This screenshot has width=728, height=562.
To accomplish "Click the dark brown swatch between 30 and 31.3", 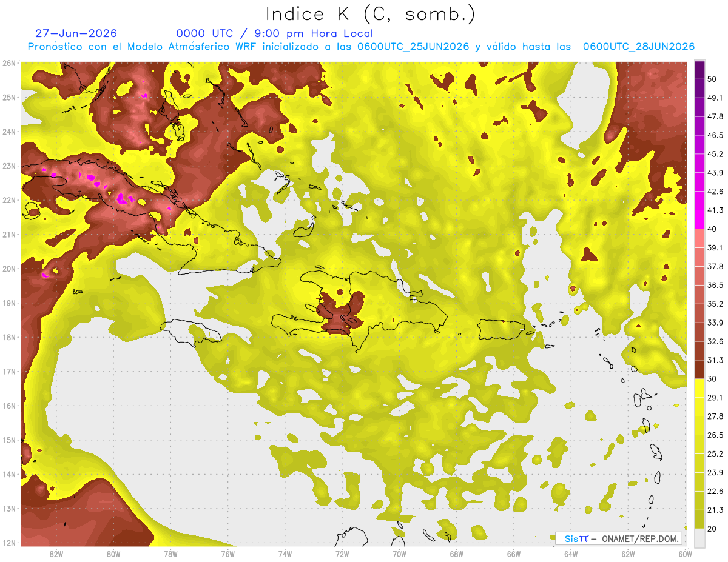I will (x=699, y=369).
